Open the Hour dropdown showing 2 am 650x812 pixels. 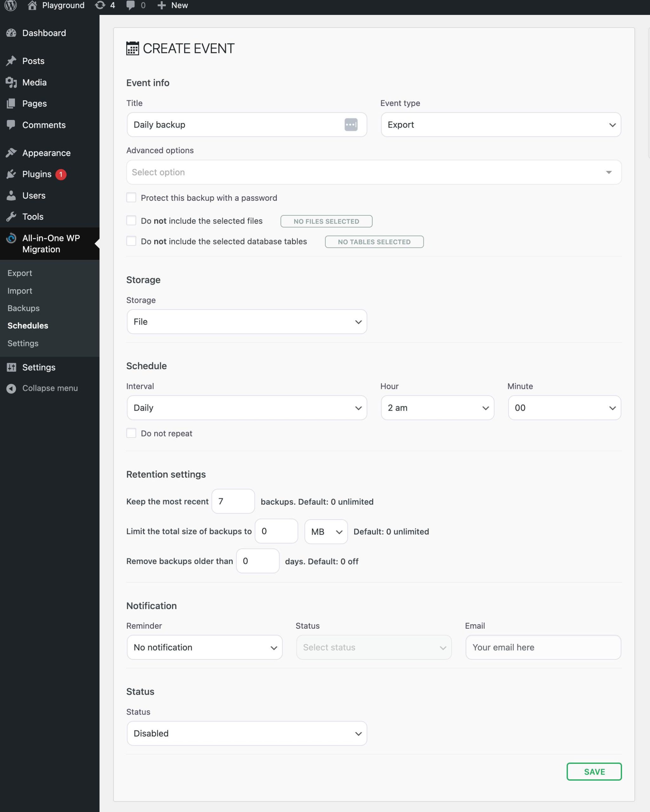(437, 408)
